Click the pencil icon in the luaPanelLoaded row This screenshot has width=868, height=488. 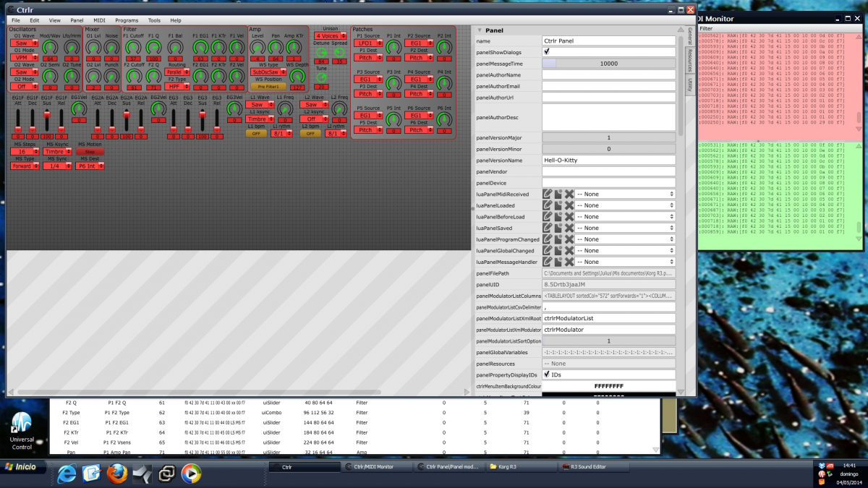tap(548, 205)
